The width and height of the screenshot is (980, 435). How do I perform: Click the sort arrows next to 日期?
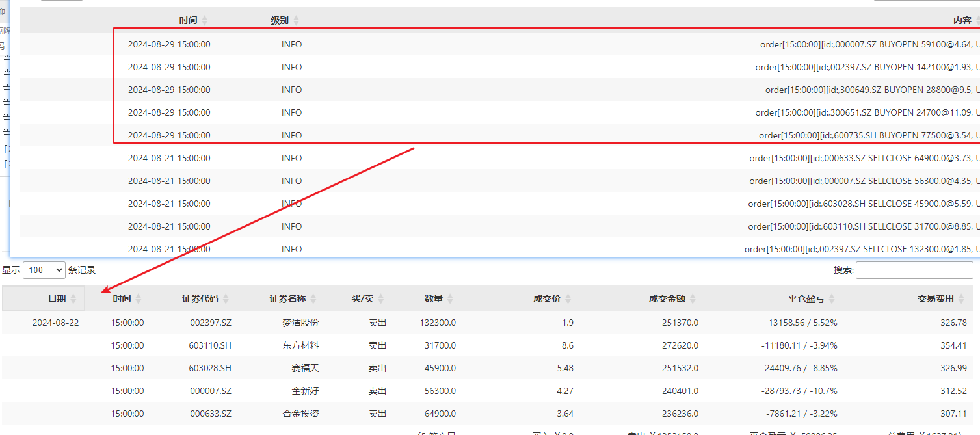click(73, 299)
